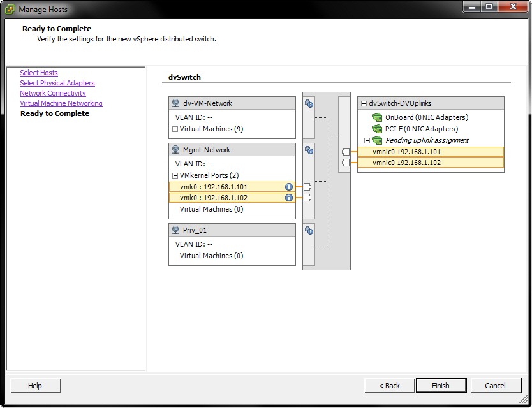Collapse the Pending uplink assignment node
The image size is (532, 408).
367,140
